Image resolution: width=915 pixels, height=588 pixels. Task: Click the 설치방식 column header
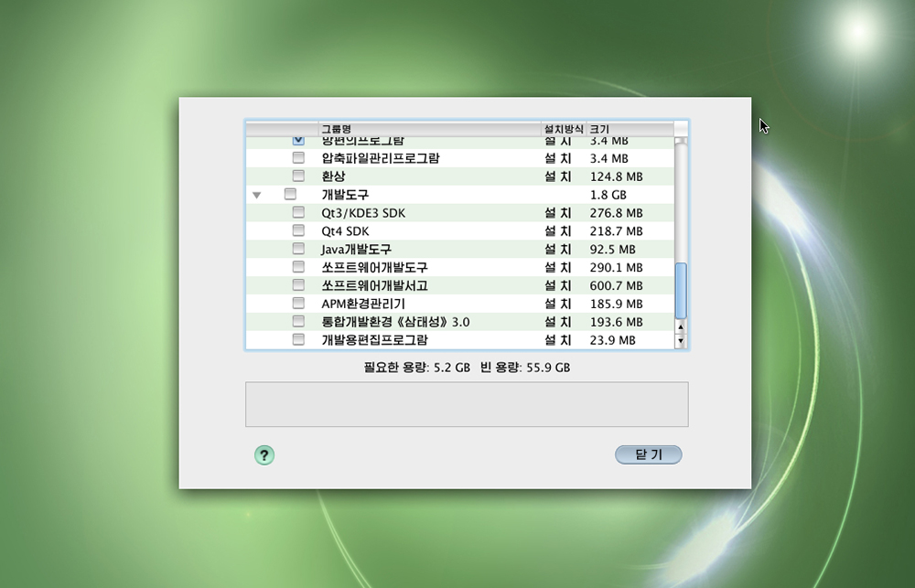coord(564,129)
